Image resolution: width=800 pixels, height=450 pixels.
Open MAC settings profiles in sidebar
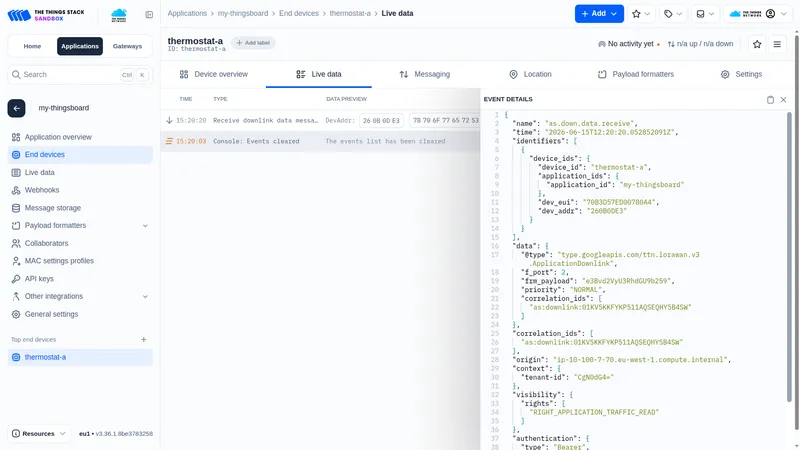coord(80,261)
